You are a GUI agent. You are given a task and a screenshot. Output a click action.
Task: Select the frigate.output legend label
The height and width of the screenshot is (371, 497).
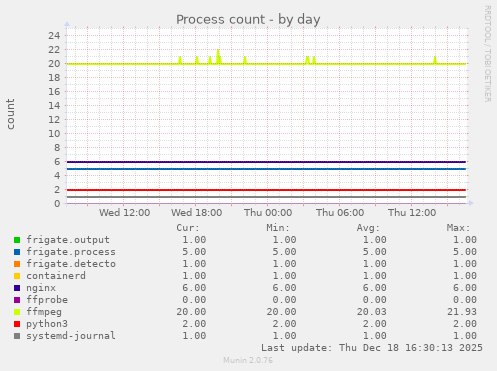click(68, 240)
